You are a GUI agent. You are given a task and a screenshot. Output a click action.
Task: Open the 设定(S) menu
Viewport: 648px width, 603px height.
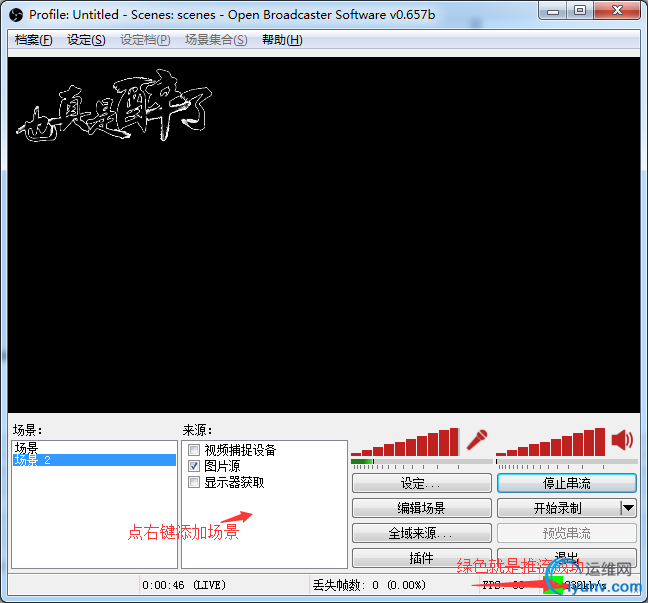tap(86, 40)
